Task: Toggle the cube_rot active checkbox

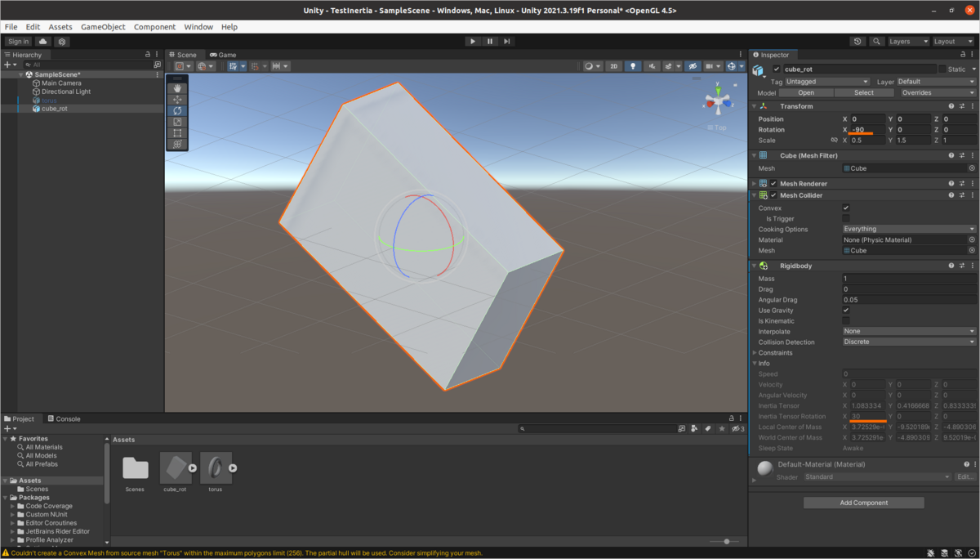Action: pos(777,69)
